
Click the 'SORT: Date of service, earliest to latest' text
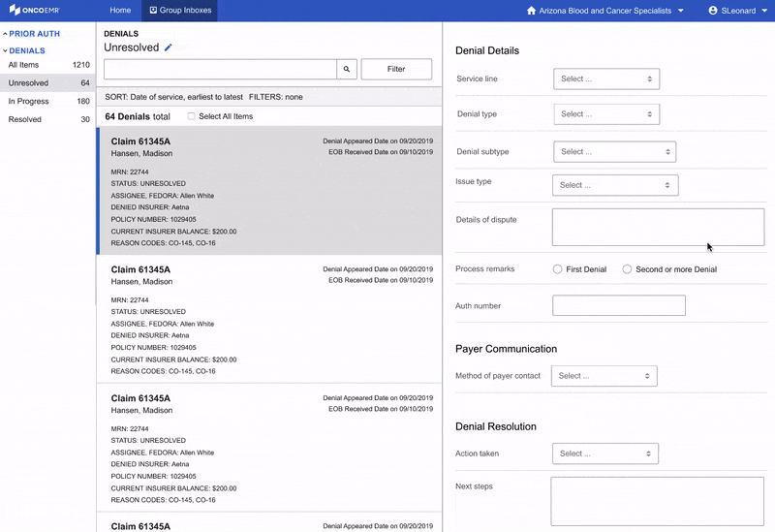click(x=174, y=97)
